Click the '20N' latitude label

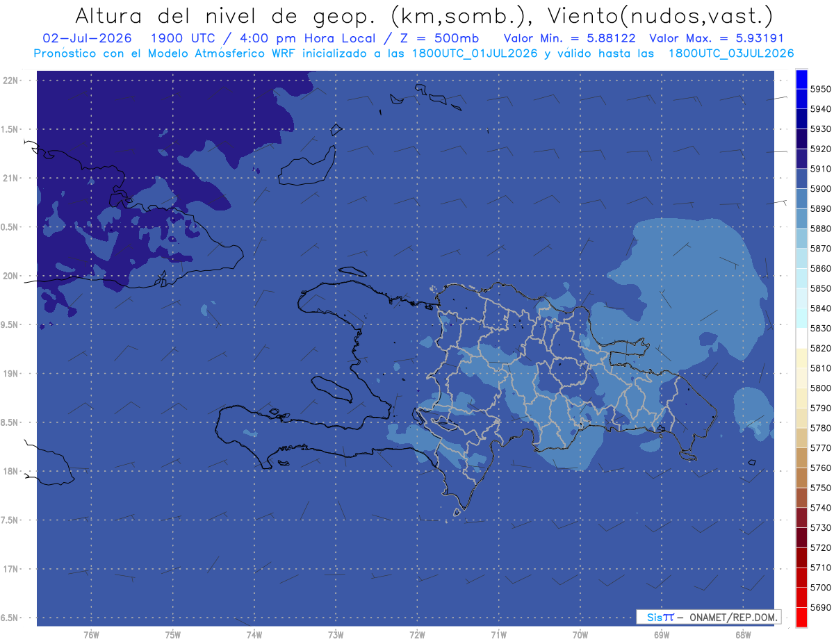(11, 276)
